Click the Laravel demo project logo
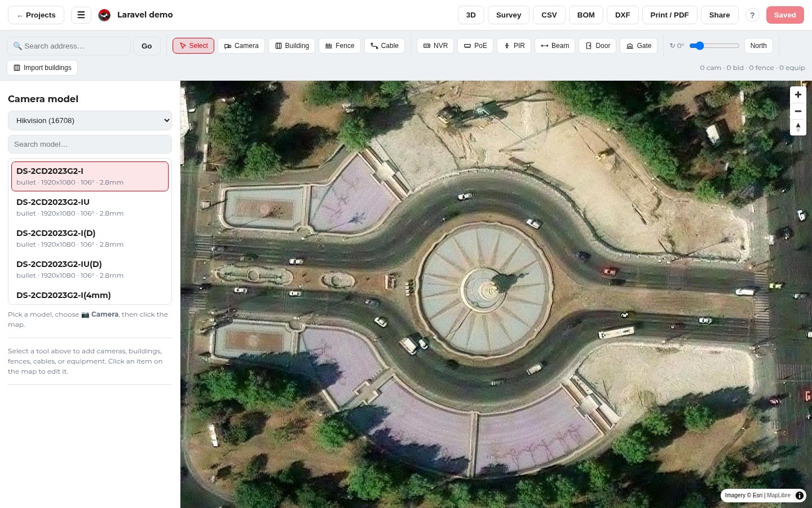Image resolution: width=812 pixels, height=508 pixels. (x=104, y=15)
